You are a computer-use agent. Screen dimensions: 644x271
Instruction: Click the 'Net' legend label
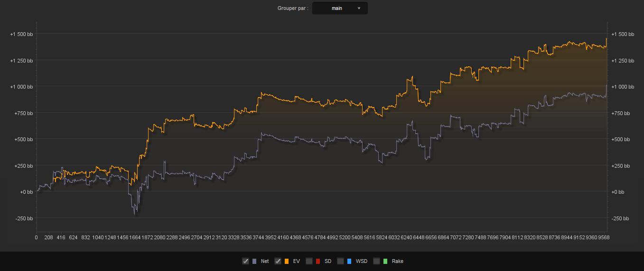tap(264, 261)
